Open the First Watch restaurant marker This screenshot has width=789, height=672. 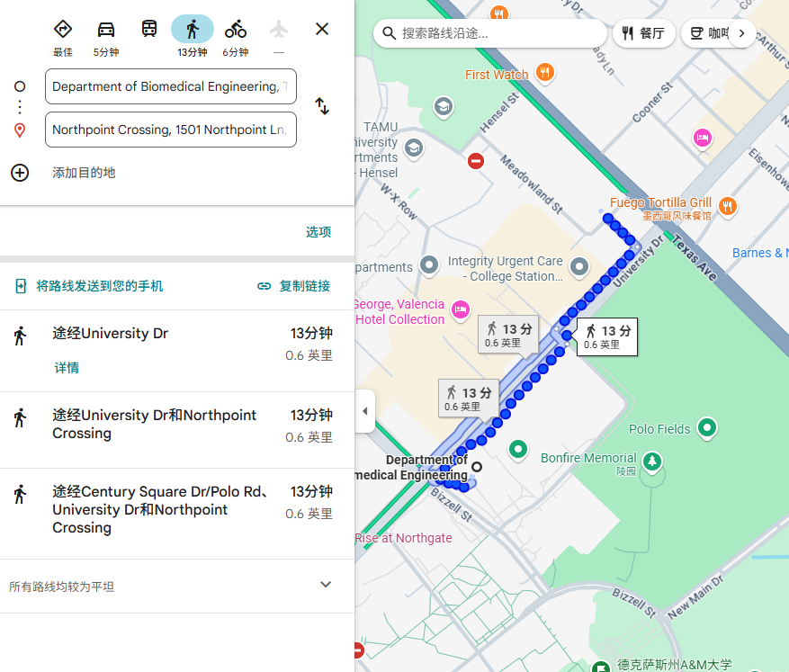click(x=543, y=73)
